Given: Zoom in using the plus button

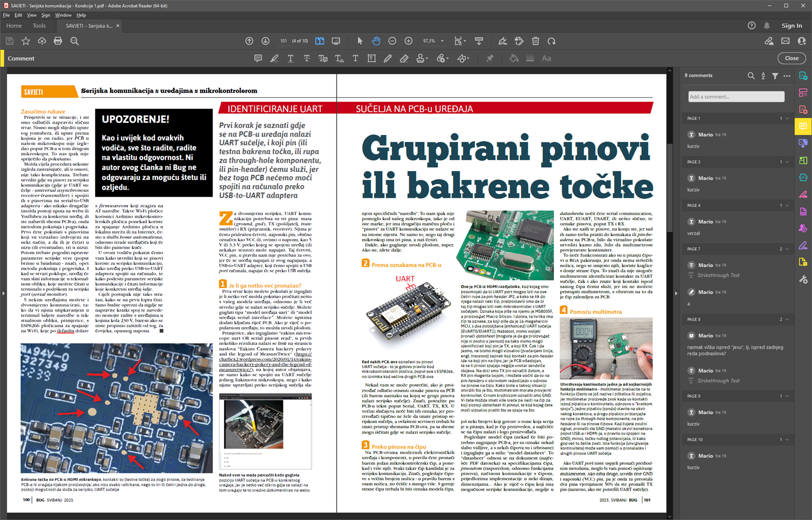Looking at the screenshot, I should click(x=409, y=41).
